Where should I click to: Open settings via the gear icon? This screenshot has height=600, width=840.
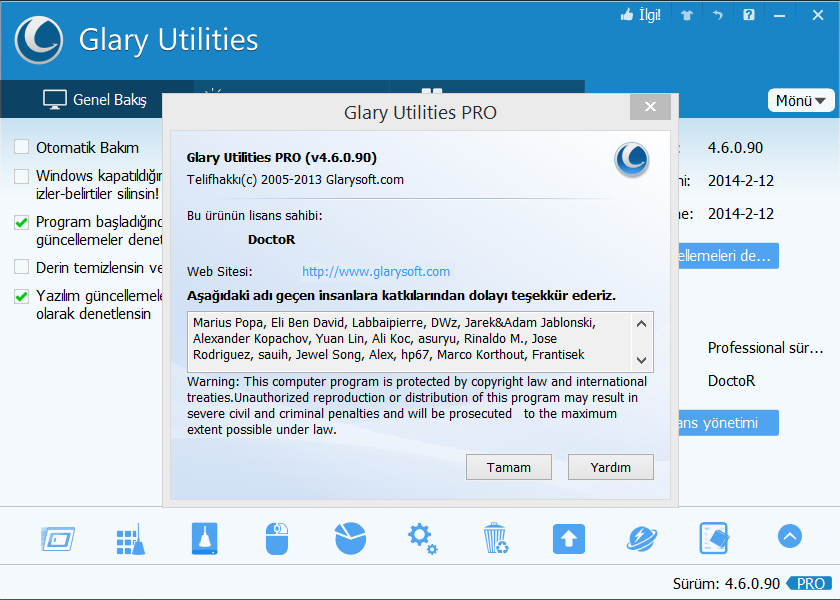click(422, 538)
